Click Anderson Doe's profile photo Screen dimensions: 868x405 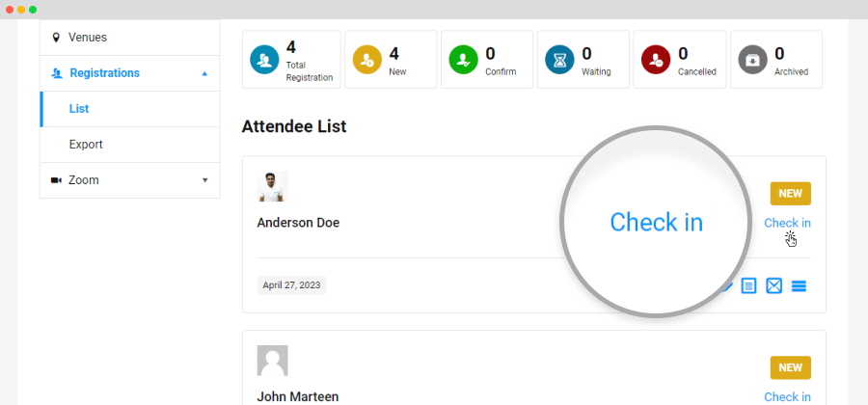[x=272, y=186]
